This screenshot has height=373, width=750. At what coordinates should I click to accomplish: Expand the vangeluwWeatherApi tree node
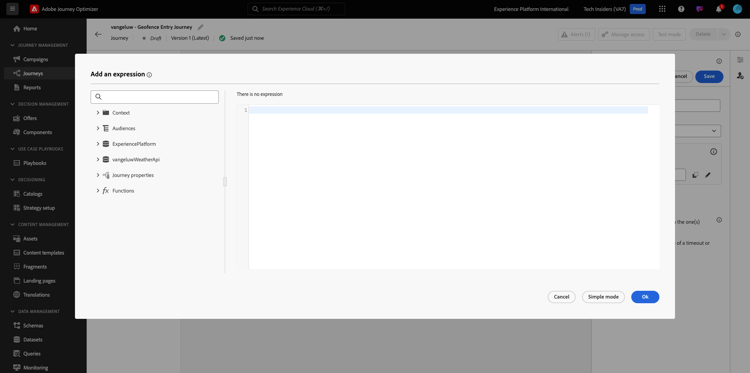[98, 159]
